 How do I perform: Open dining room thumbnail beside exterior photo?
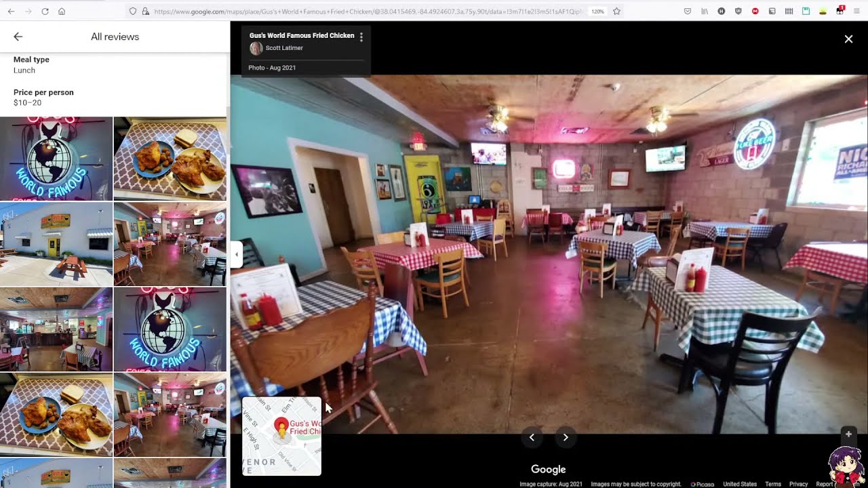coord(170,244)
